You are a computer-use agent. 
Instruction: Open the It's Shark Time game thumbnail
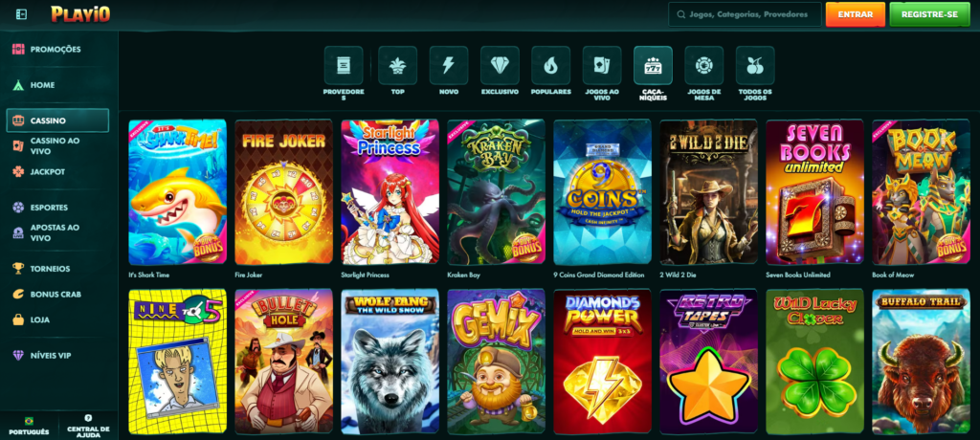point(177,192)
